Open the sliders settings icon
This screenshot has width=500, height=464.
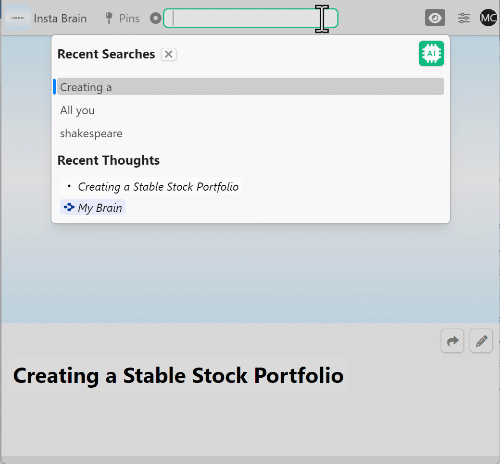[x=464, y=18]
